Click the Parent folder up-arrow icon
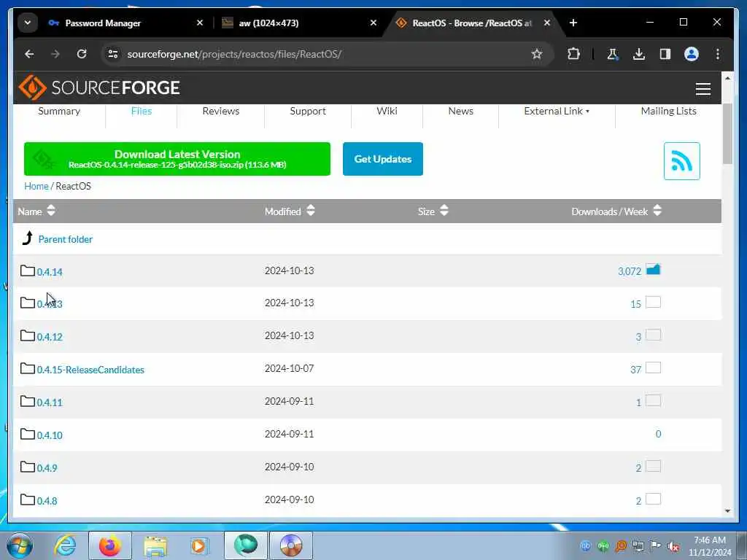The image size is (747, 560). (x=28, y=238)
